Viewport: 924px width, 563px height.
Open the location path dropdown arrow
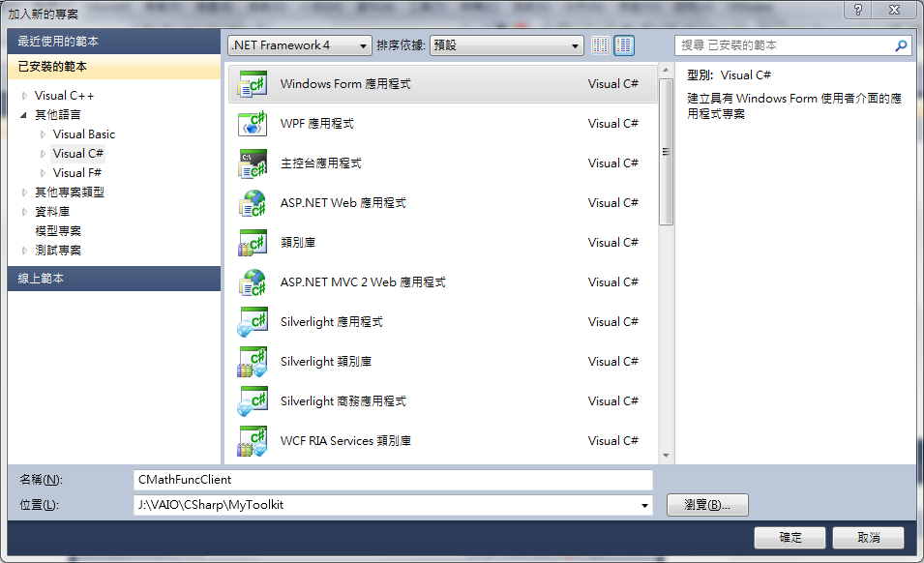coord(644,505)
